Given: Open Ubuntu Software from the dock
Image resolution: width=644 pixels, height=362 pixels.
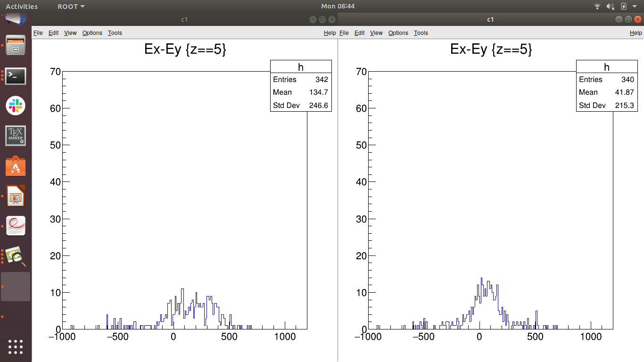Looking at the screenshot, I should click(16, 166).
